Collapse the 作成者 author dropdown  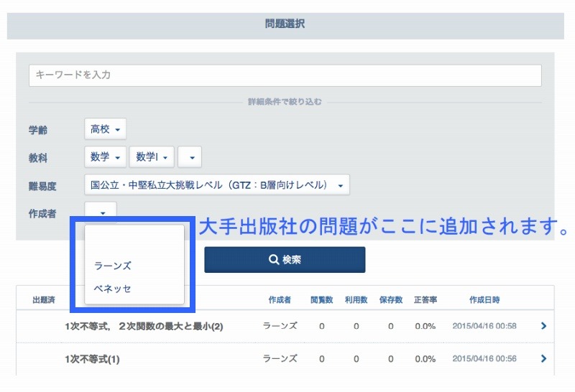click(x=101, y=213)
